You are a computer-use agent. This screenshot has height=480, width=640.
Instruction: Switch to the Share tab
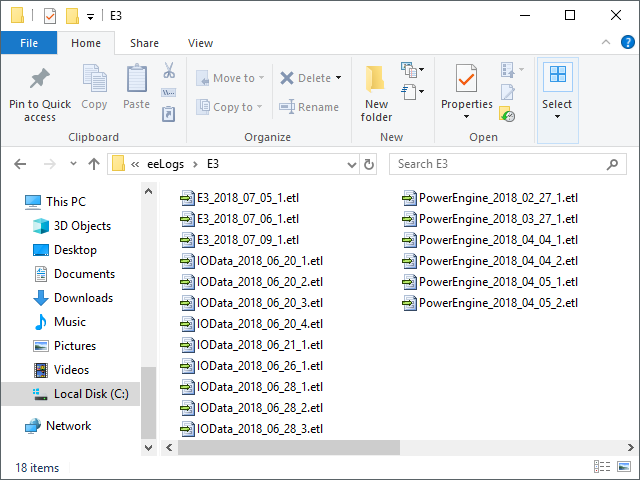tap(144, 43)
